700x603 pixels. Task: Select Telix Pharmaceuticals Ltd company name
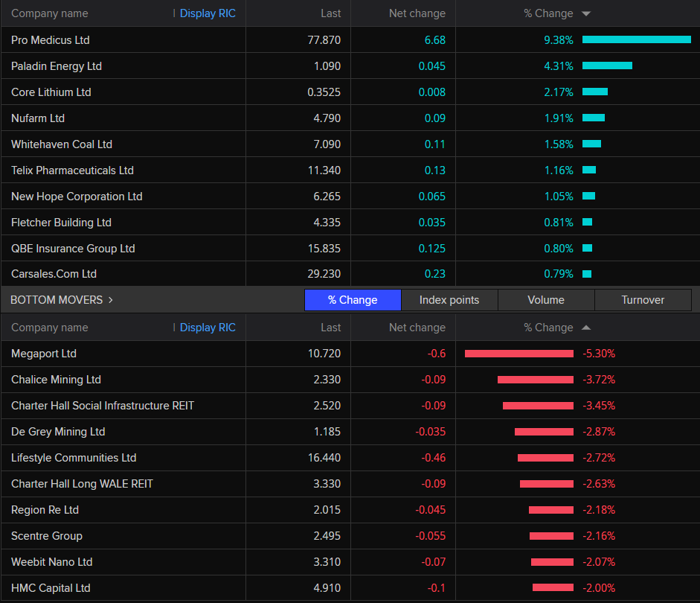tap(72, 170)
